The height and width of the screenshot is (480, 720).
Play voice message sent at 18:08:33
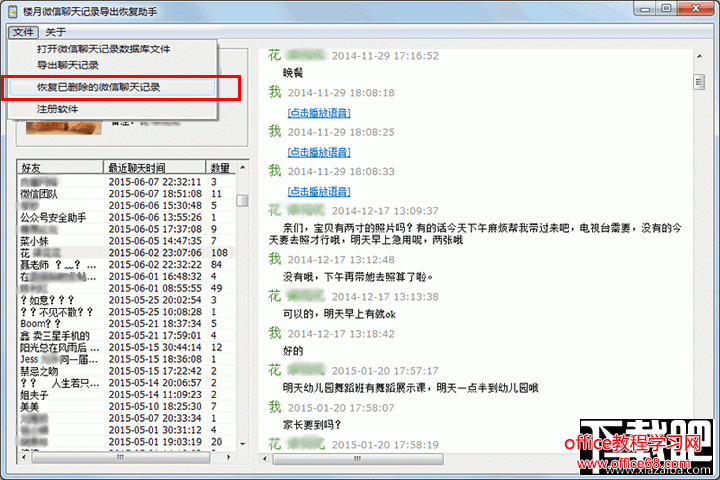319,192
